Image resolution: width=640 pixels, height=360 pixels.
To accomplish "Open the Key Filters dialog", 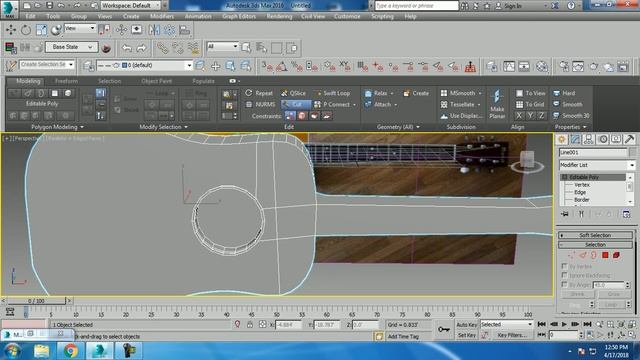I will tap(512, 335).
